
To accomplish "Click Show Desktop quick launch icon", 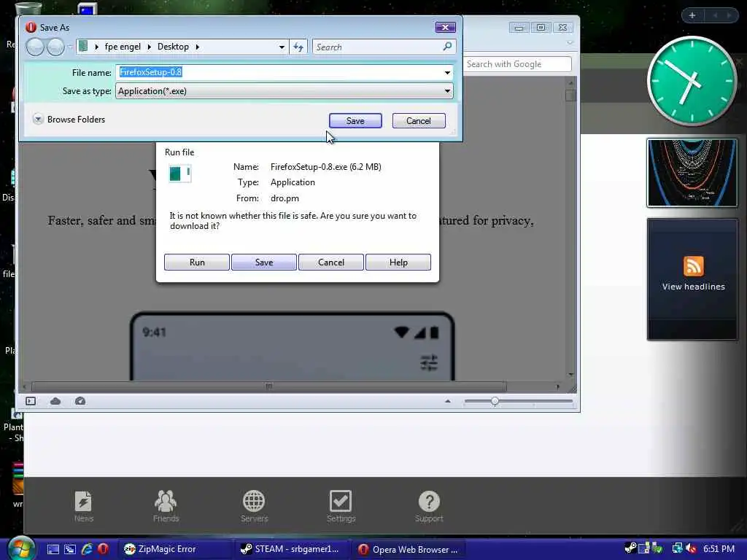I will click(x=53, y=549).
